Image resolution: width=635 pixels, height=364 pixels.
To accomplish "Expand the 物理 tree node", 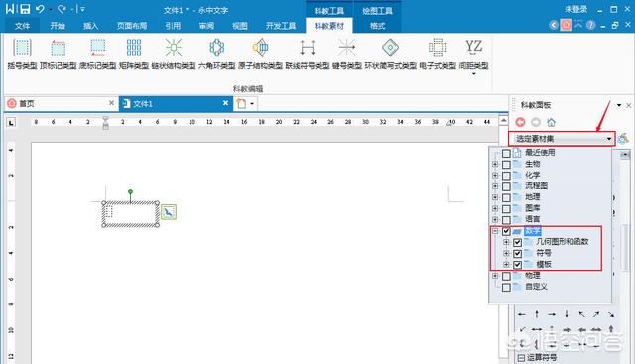I will pyautogui.click(x=495, y=276).
